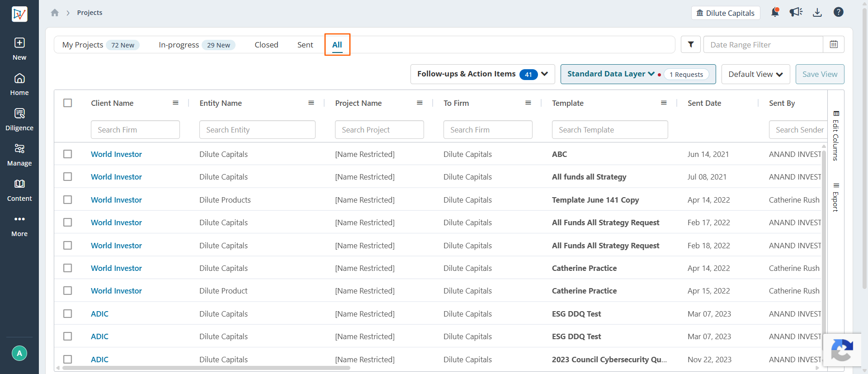This screenshot has height=374, width=868.
Task: Open the announcements megaphone
Action: tap(796, 12)
